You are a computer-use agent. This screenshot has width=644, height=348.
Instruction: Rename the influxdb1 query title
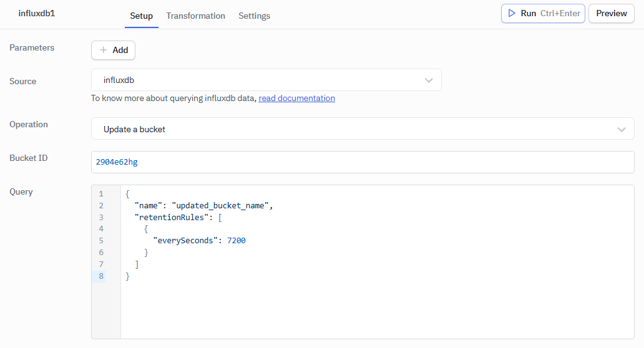point(37,13)
